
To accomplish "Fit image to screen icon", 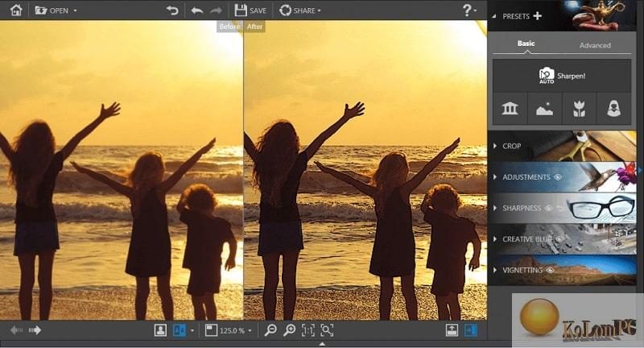I will [x=327, y=330].
